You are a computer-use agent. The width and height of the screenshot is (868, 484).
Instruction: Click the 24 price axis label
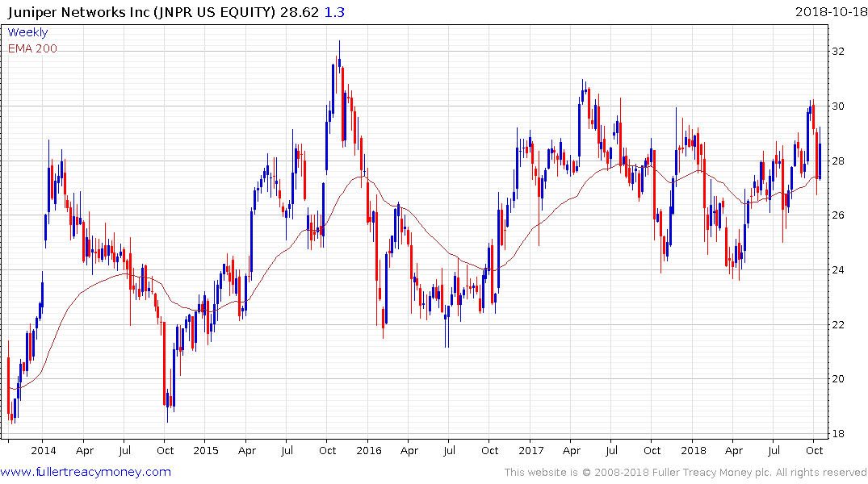point(838,270)
